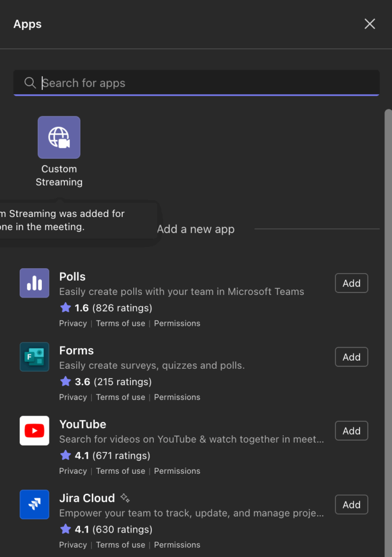Viewport: 392px width, 557px height.
Task: Click the Polls app icon
Action: 34,283
